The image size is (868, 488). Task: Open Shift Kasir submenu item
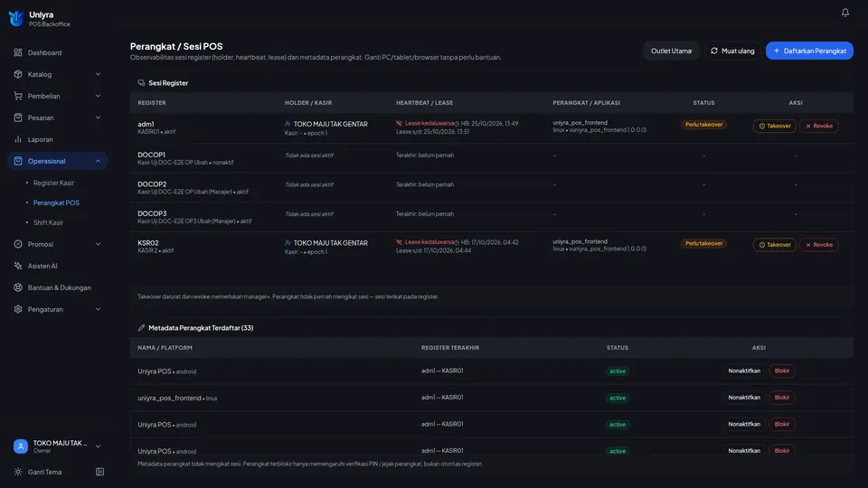click(48, 222)
